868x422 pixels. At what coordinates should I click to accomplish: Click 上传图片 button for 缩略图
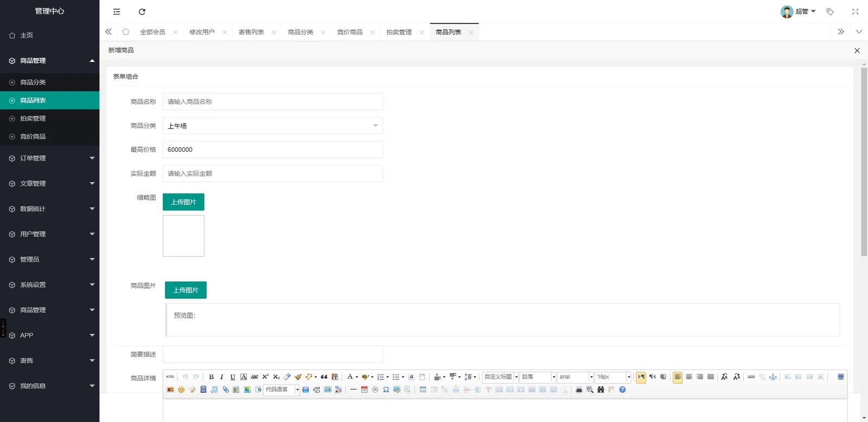pos(183,202)
